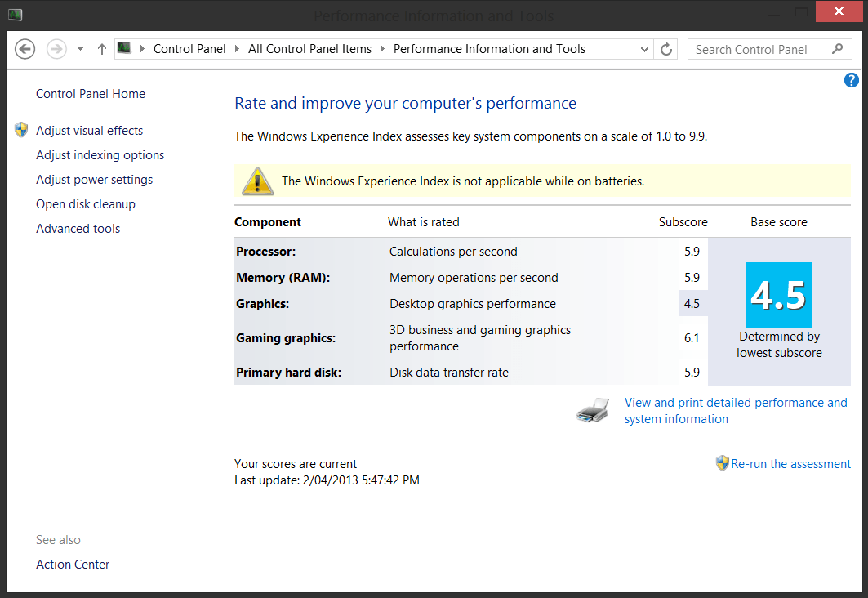
Task: Click the address bar location icon
Action: tap(124, 49)
